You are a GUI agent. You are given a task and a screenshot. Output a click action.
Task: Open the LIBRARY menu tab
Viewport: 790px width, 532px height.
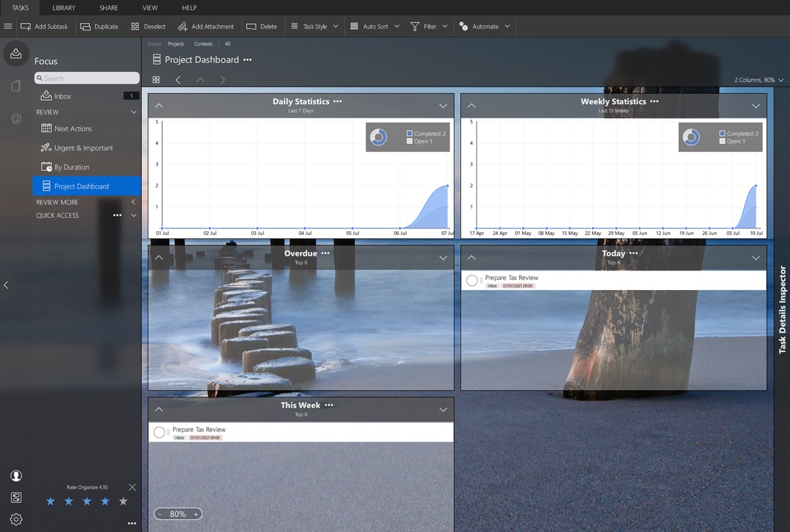point(64,7)
